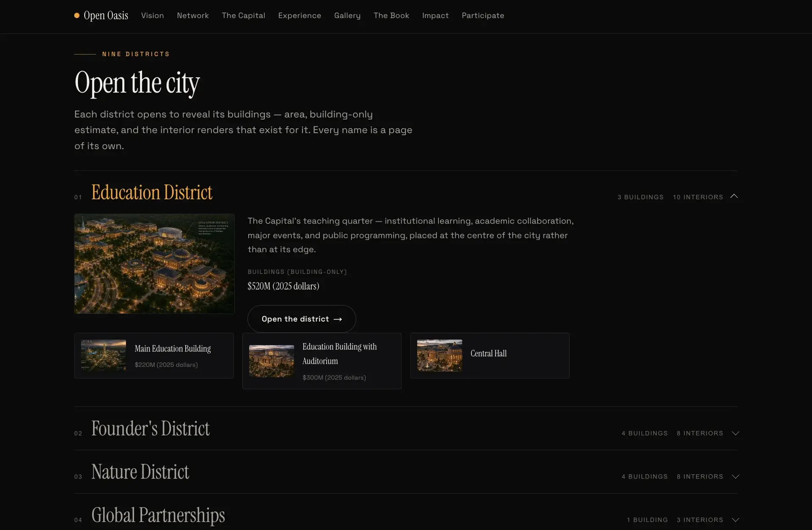
Task: Click the "$520M (2025 dollars)" estimate
Action: click(x=283, y=286)
